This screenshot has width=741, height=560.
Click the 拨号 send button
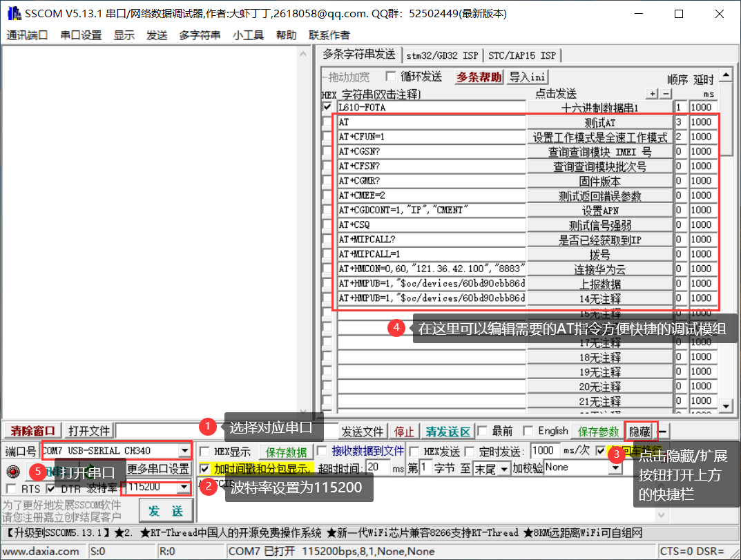click(x=599, y=255)
